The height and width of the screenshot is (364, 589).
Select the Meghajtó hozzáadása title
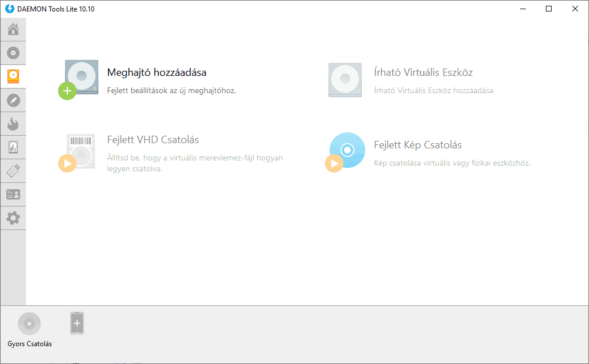tap(156, 72)
